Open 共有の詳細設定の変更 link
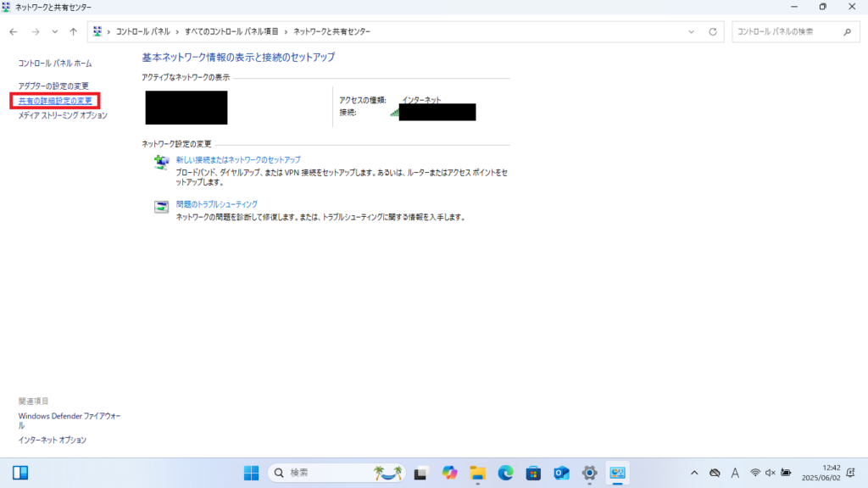This screenshot has height=488, width=868. [x=55, y=101]
